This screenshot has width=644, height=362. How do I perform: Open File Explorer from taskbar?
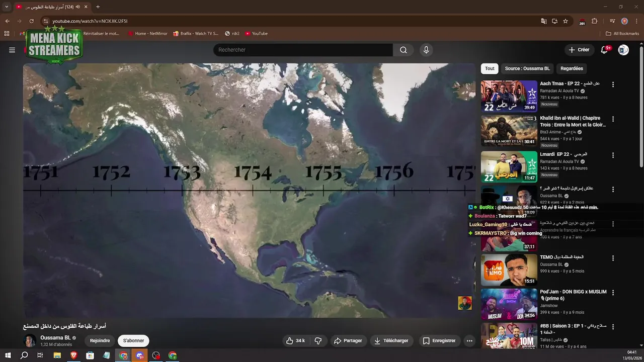57,355
